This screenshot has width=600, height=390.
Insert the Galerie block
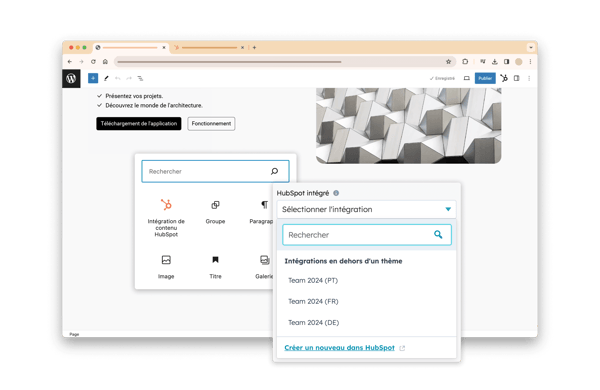264,266
